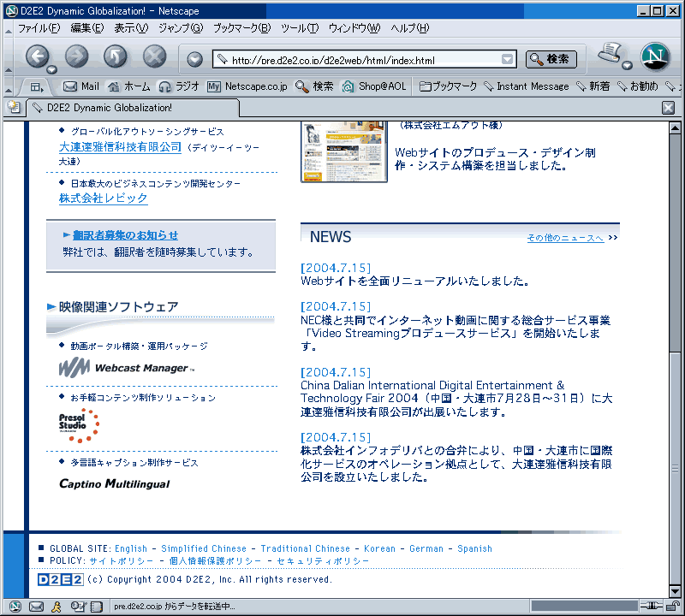Image resolution: width=685 pixels, height=616 pixels.
Task: Open the ジャンプ(G) menu
Action: (x=181, y=28)
